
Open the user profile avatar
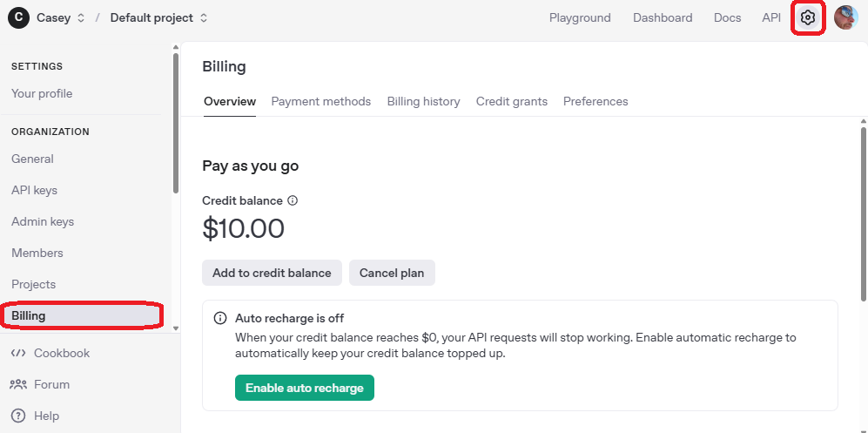point(845,17)
